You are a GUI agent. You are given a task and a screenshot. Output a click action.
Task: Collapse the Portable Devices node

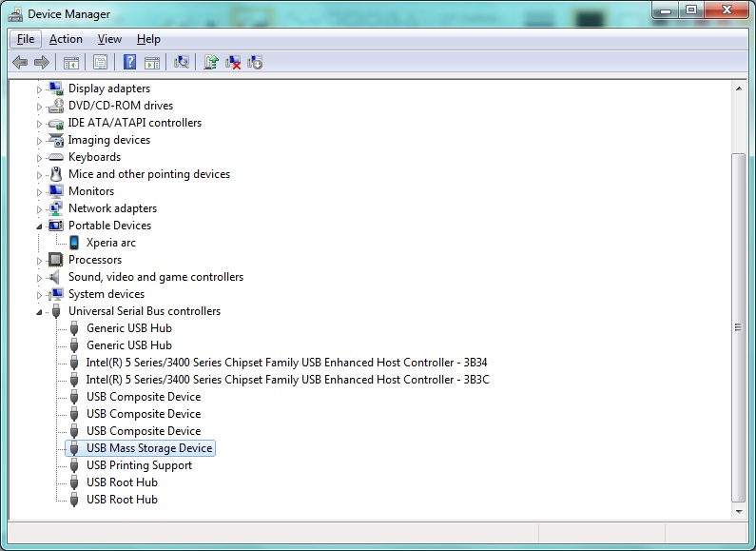[x=40, y=226]
